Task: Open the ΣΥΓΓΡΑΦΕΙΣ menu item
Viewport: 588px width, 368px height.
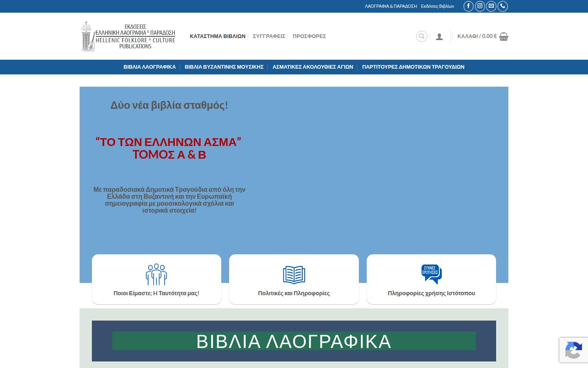Action: click(x=269, y=36)
